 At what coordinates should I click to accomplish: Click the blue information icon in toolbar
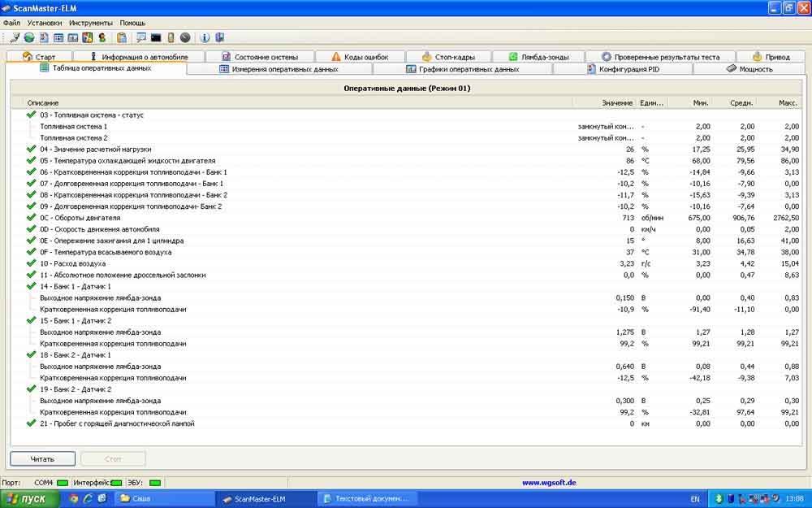pyautogui.click(x=205, y=37)
